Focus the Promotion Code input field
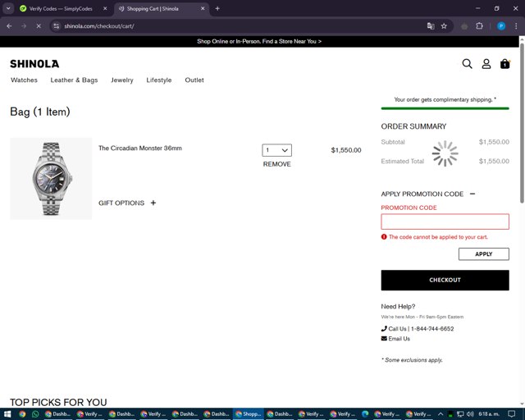The image size is (525, 420). point(445,221)
